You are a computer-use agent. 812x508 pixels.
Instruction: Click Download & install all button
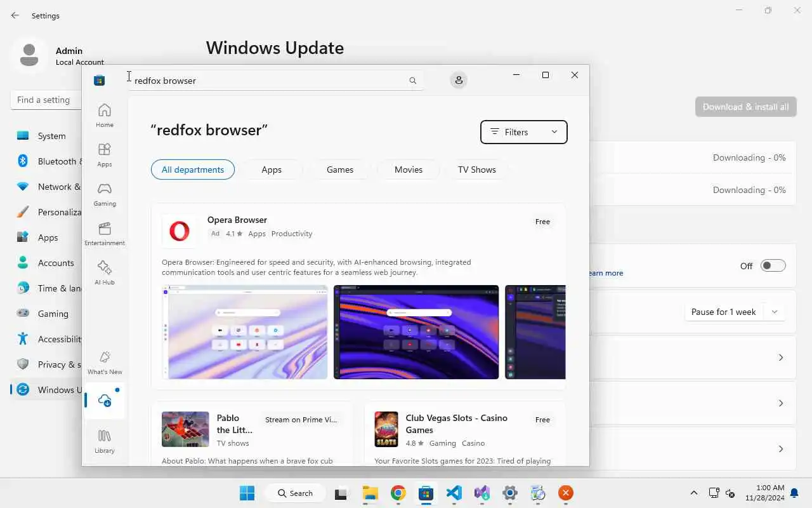[745, 107]
